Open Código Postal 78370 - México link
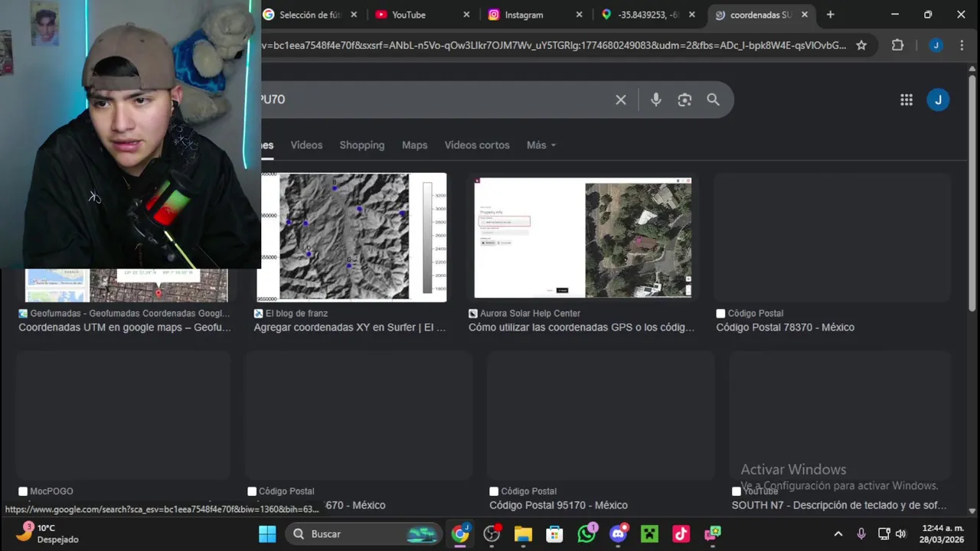Image resolution: width=980 pixels, height=551 pixels. (785, 328)
